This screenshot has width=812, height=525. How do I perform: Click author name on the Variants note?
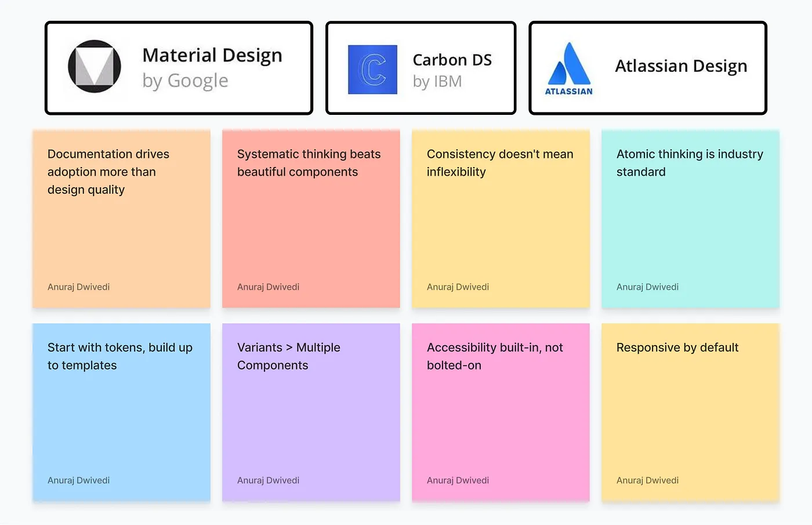click(x=269, y=480)
